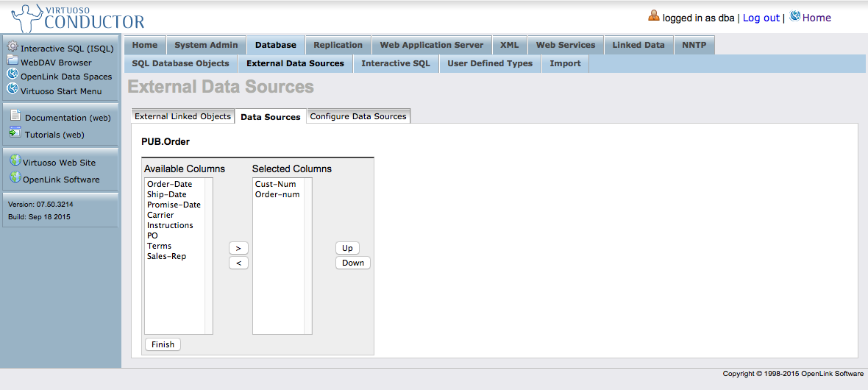This screenshot has height=390, width=868.
Task: Open External Linked Objects tab
Action: pyautogui.click(x=182, y=116)
